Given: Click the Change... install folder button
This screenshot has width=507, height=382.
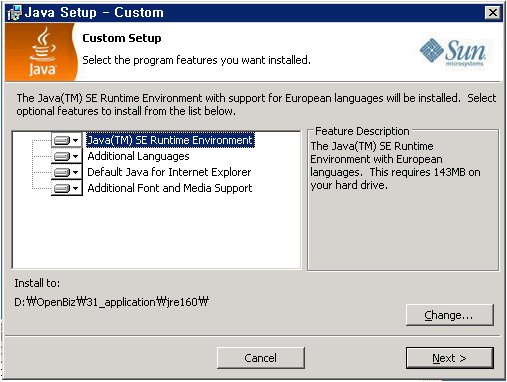Looking at the screenshot, I should pos(450,315).
